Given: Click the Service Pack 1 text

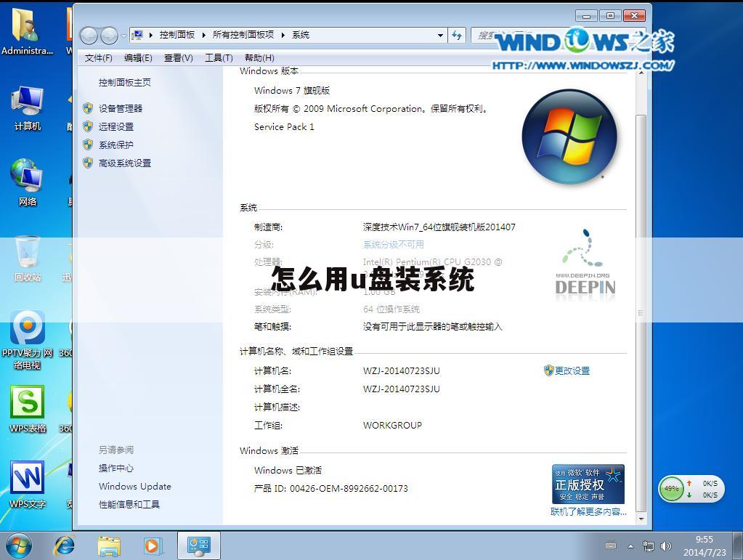Looking at the screenshot, I should click(x=284, y=126).
